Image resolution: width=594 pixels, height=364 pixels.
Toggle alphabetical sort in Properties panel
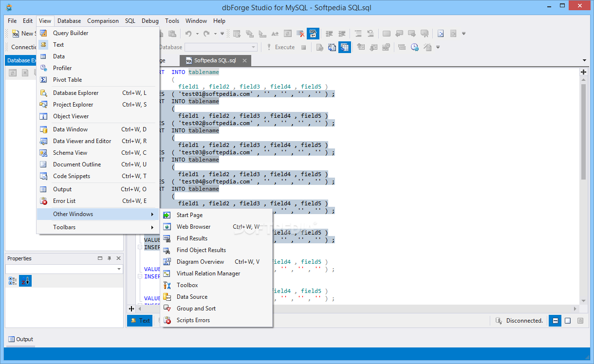coord(25,281)
